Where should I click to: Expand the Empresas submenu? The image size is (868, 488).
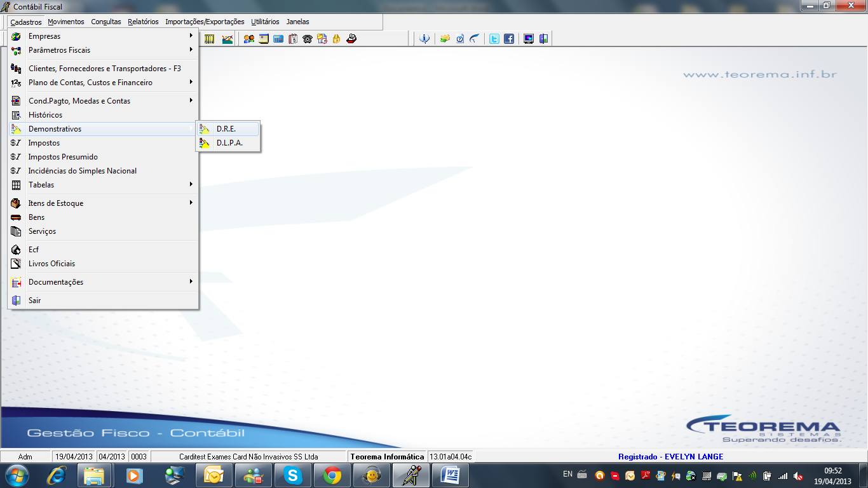click(103, 36)
